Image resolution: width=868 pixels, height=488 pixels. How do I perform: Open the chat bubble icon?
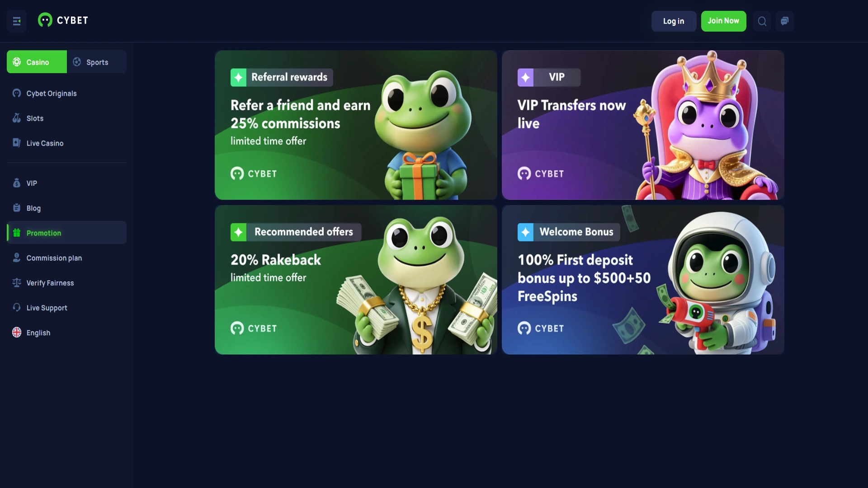click(x=785, y=21)
